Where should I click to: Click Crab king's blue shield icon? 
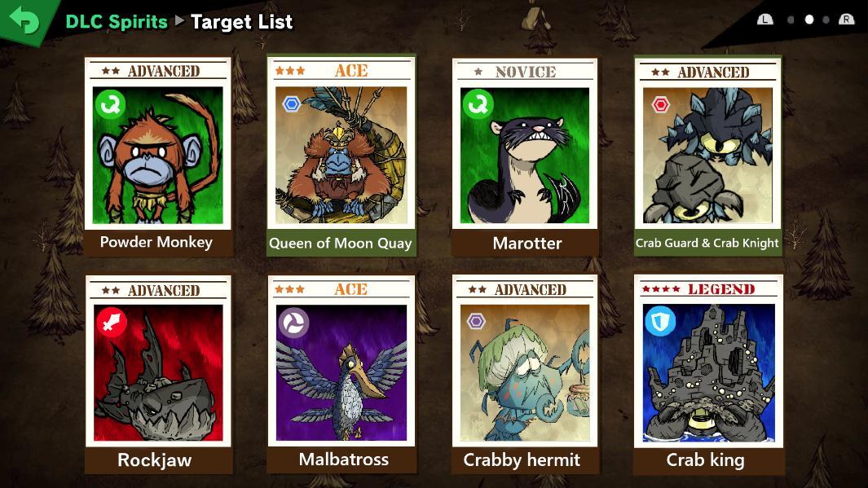pyautogui.click(x=660, y=320)
